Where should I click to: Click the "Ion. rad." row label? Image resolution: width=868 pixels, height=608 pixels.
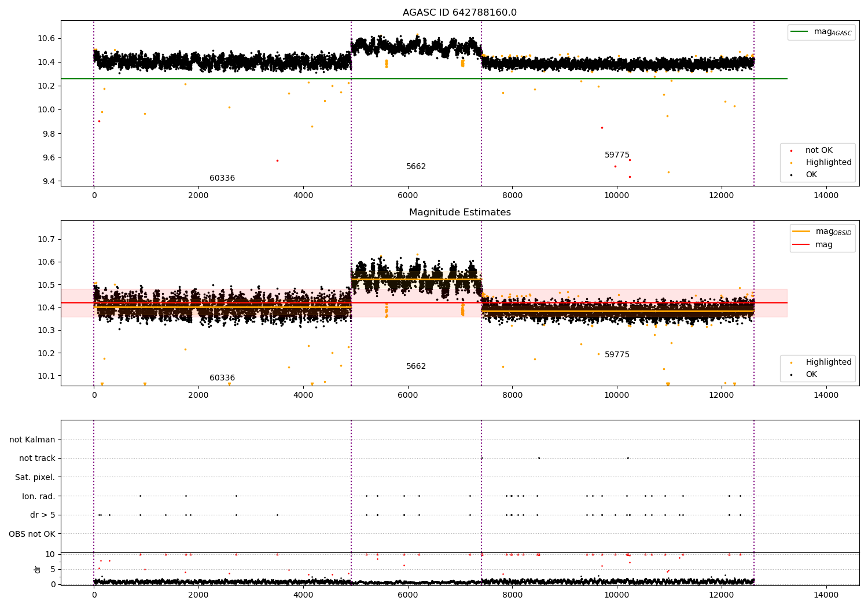coord(39,496)
